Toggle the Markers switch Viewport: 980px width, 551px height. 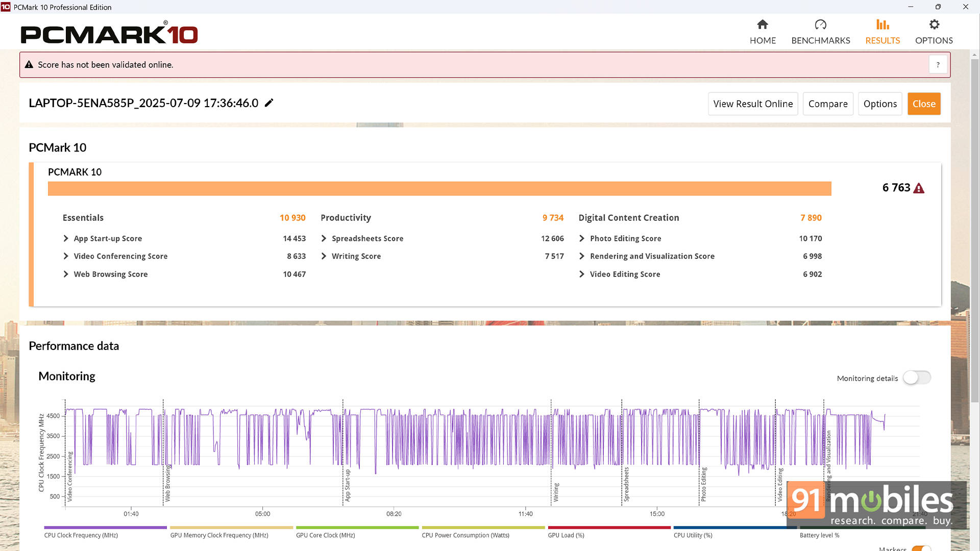point(921,548)
